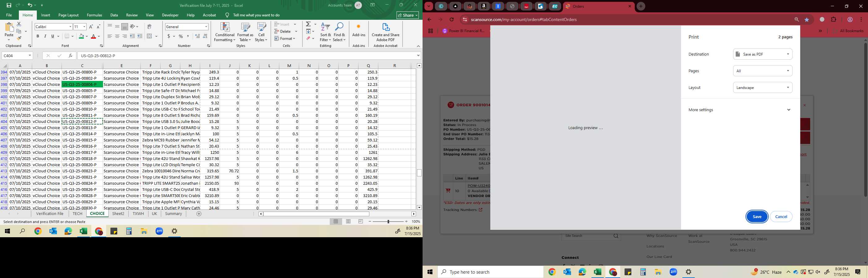This screenshot has width=868, height=278.
Task: Open the Data ribbon tab
Action: pyautogui.click(x=114, y=15)
